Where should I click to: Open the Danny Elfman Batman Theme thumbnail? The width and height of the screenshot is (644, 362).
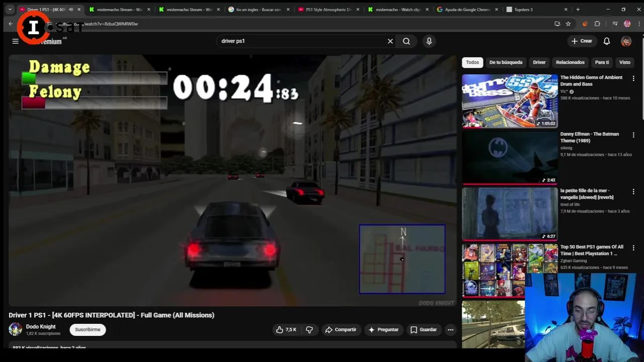click(x=510, y=157)
